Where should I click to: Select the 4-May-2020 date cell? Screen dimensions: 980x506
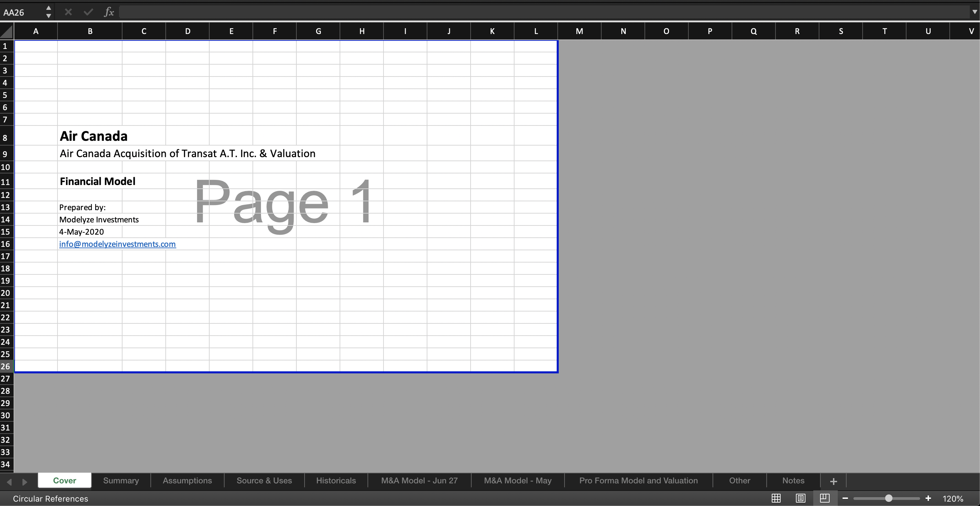coord(90,232)
